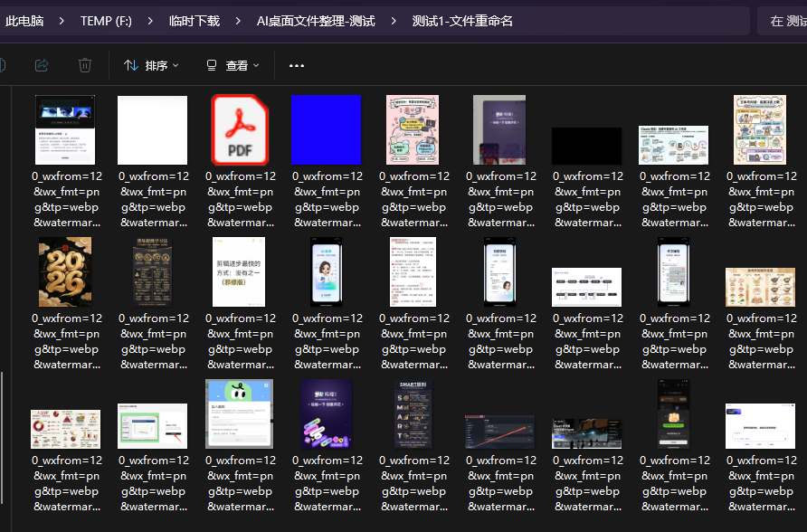Click the delete (trash) icon in the toolbar
Viewport: 807px width, 532px height.
pos(85,64)
